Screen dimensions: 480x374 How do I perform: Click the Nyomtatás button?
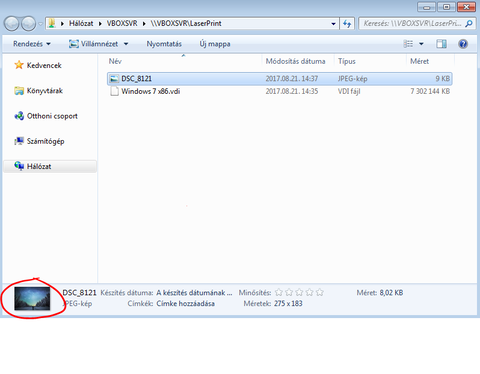pyautogui.click(x=164, y=44)
